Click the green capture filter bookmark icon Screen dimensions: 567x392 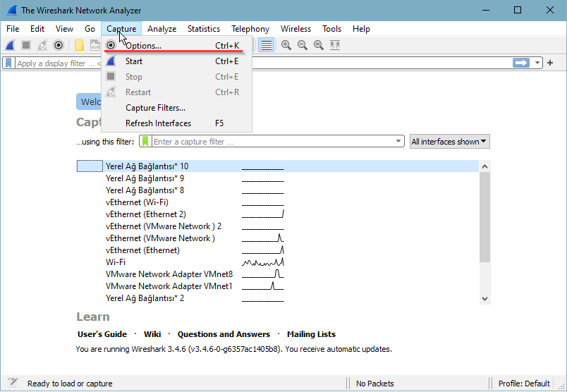click(145, 142)
